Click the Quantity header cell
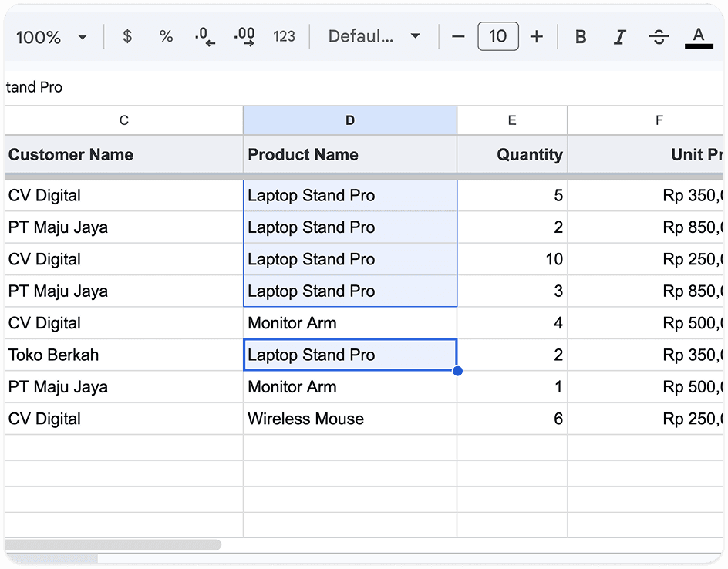728x569 pixels. (x=512, y=154)
